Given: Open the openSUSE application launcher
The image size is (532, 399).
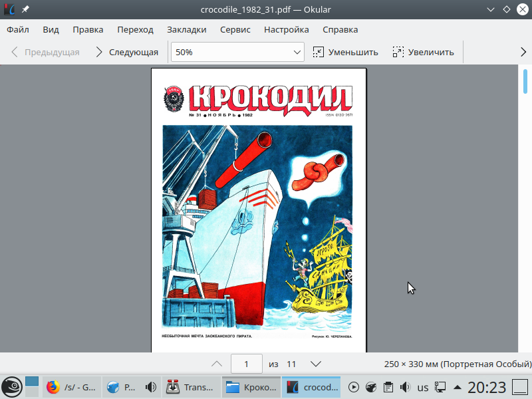Looking at the screenshot, I should [x=11, y=387].
